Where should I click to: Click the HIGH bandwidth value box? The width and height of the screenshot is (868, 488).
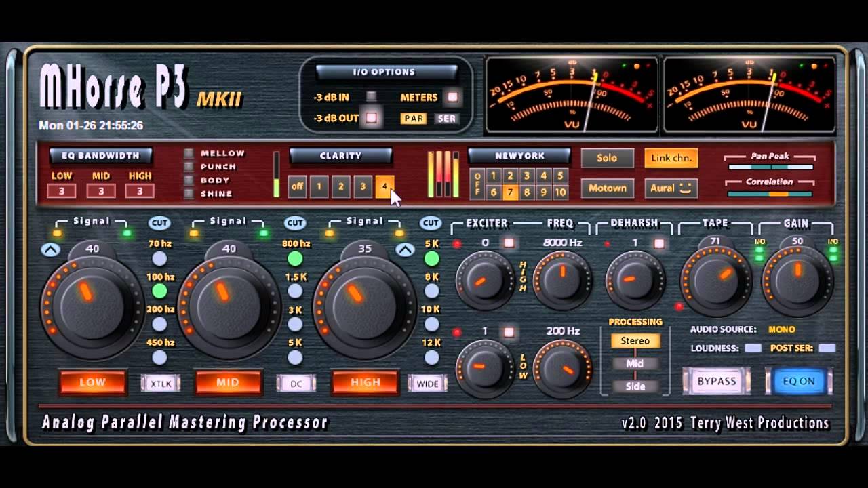coord(140,191)
